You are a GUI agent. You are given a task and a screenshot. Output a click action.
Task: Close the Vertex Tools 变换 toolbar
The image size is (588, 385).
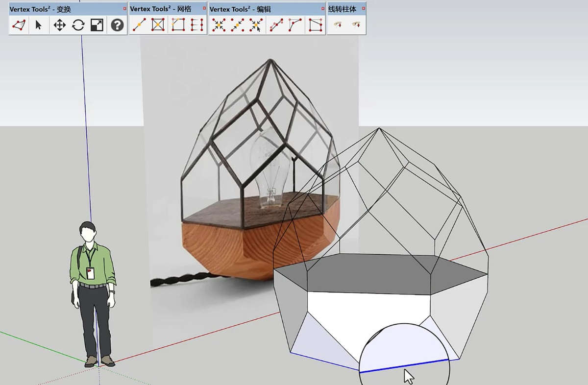tap(124, 9)
